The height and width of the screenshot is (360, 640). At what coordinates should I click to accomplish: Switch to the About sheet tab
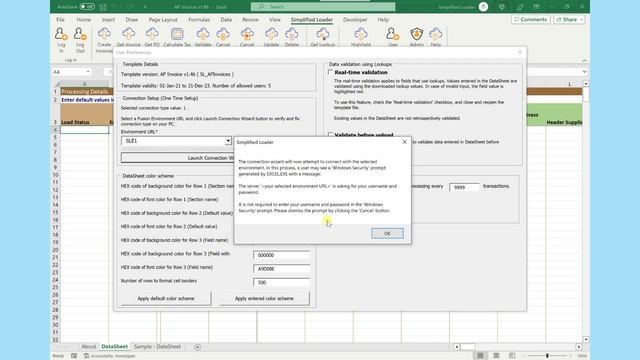[x=88, y=347]
